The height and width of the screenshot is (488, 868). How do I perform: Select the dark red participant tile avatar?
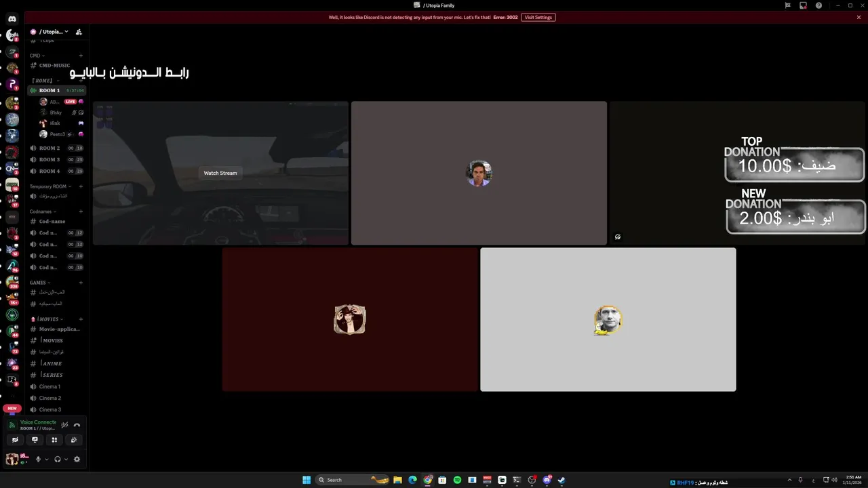click(x=350, y=319)
